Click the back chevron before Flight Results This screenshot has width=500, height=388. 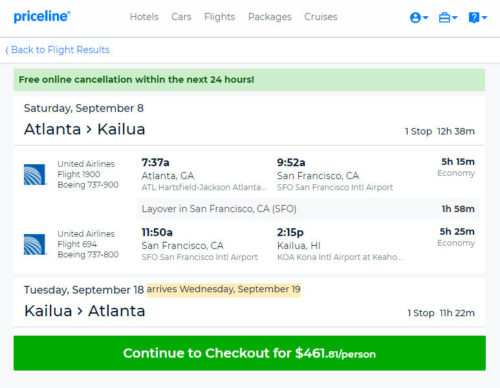[7, 50]
